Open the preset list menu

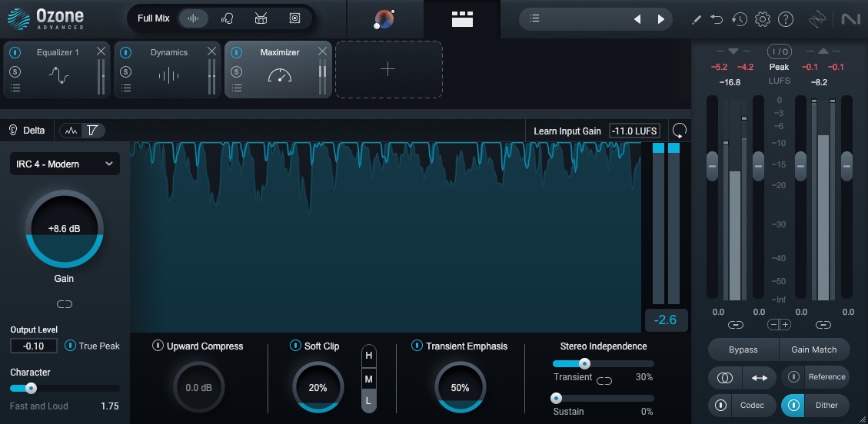coord(535,18)
